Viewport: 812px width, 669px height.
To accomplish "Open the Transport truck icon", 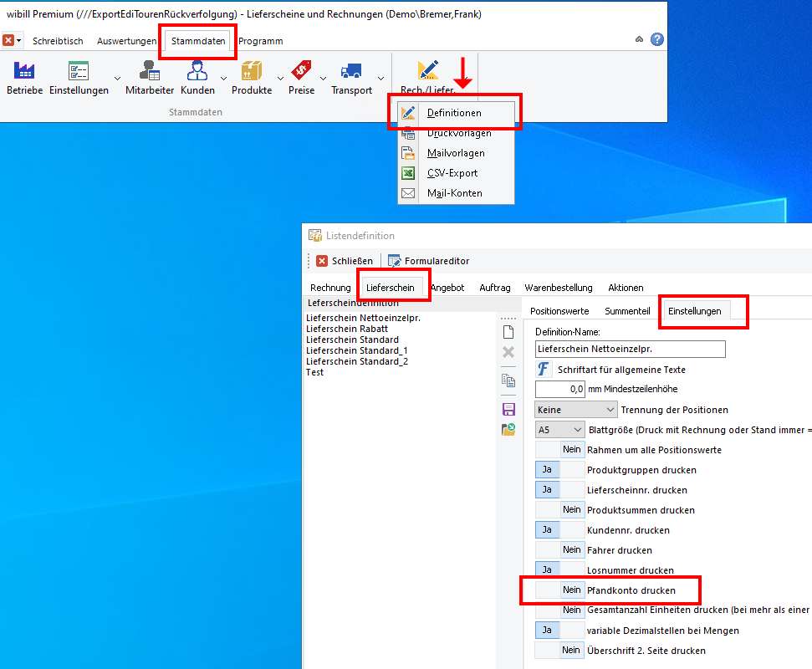I will (x=351, y=70).
